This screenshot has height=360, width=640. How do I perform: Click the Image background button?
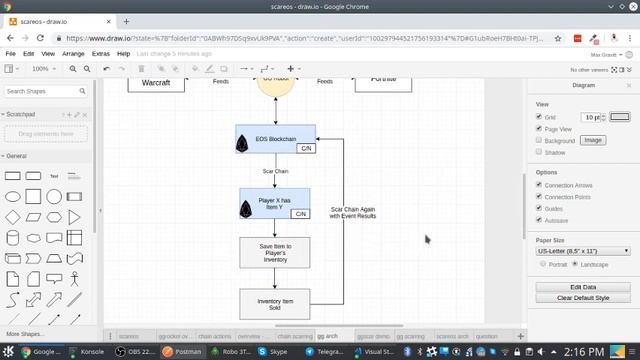[593, 140]
